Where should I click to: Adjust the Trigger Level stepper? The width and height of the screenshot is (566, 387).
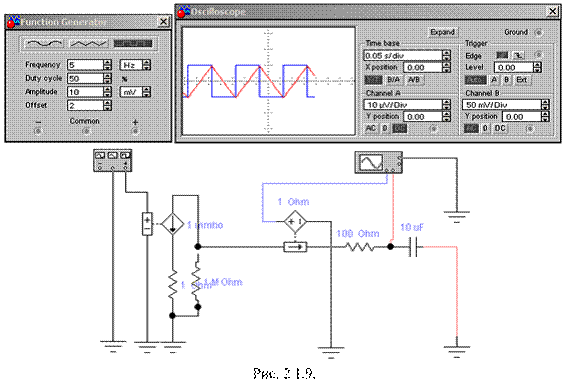click(537, 68)
